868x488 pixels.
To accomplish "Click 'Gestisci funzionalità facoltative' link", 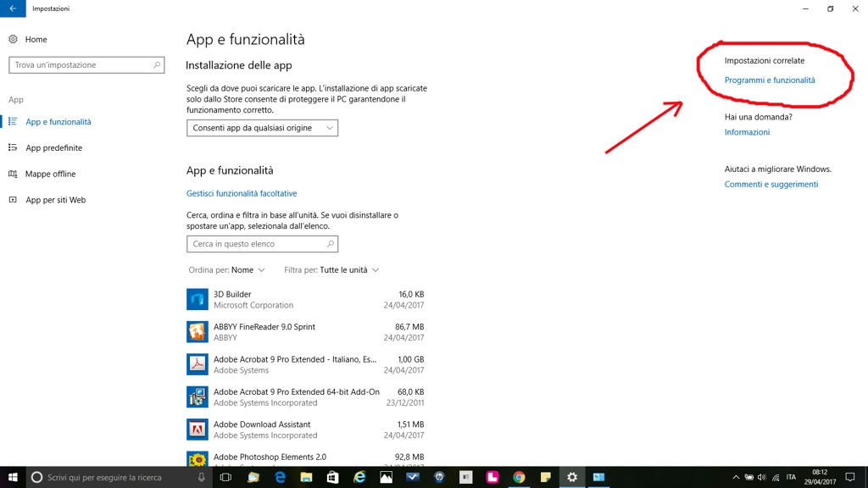I will (x=242, y=194).
